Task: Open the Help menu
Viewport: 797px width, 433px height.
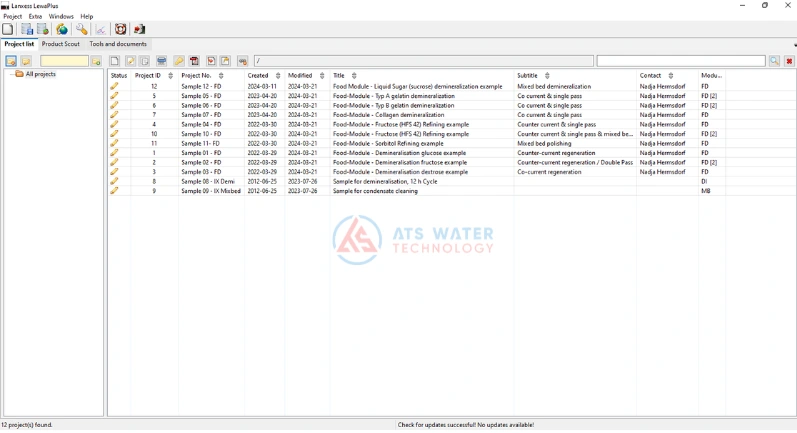Action: pos(87,16)
